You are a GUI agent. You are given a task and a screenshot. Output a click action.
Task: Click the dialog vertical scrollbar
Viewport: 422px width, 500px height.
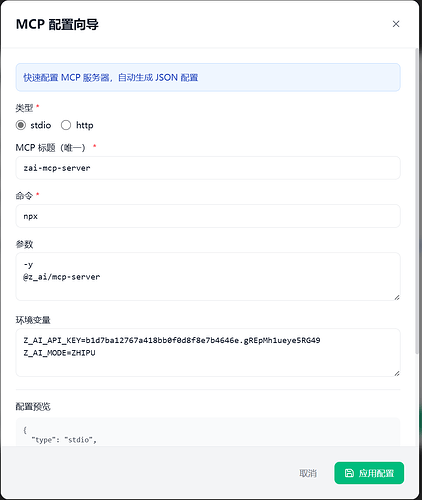(x=417, y=201)
